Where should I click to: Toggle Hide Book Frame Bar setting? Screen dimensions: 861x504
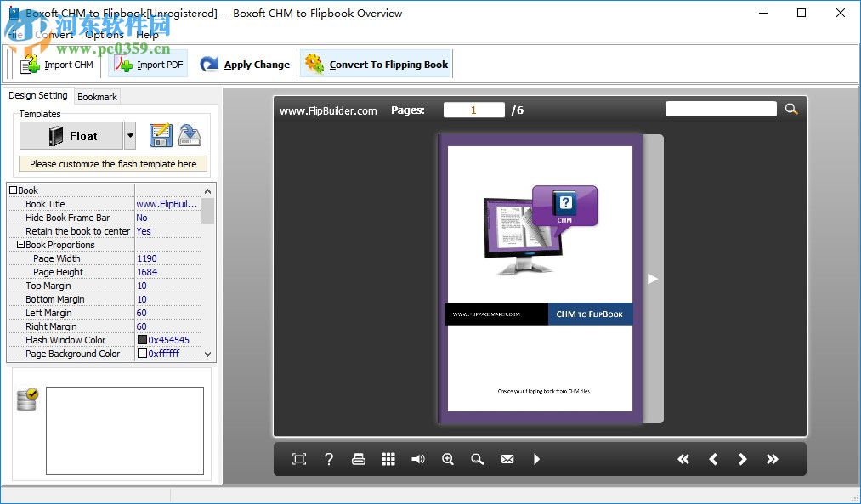click(x=142, y=217)
